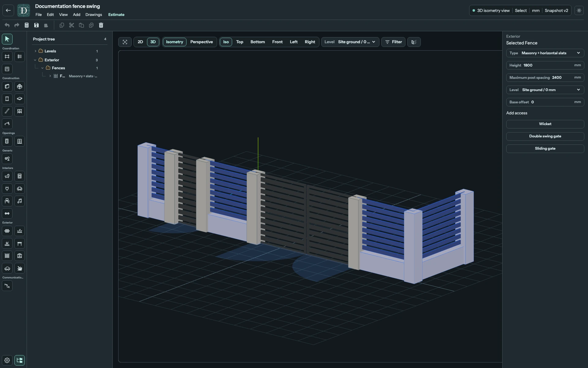
Task: Select the fence tool icon in Exterior
Action: (x=7, y=256)
